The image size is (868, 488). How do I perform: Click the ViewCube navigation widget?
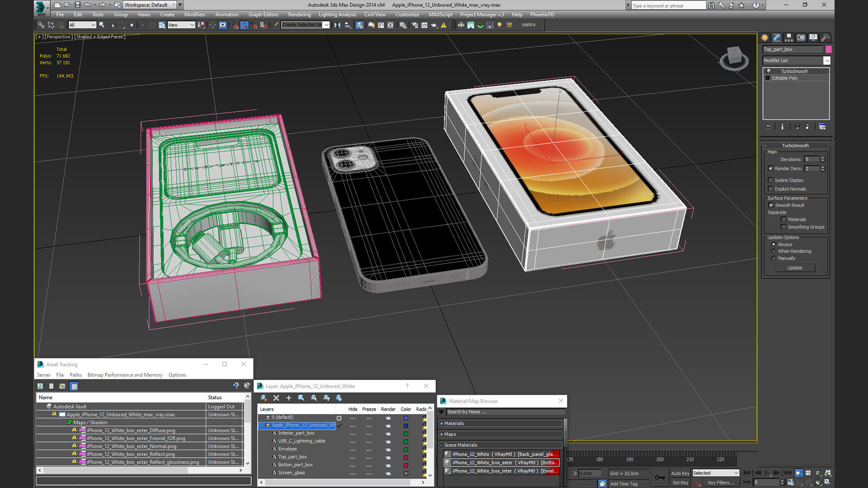[734, 58]
